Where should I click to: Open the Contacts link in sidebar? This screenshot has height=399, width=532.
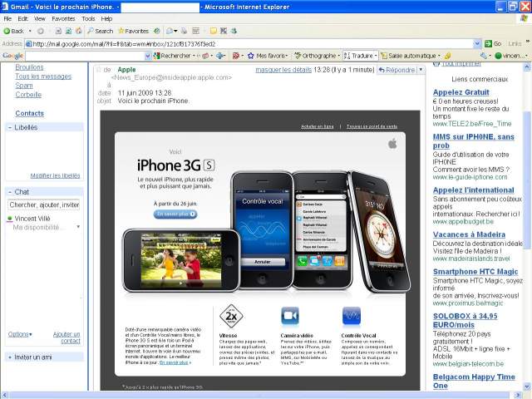pyautogui.click(x=29, y=113)
